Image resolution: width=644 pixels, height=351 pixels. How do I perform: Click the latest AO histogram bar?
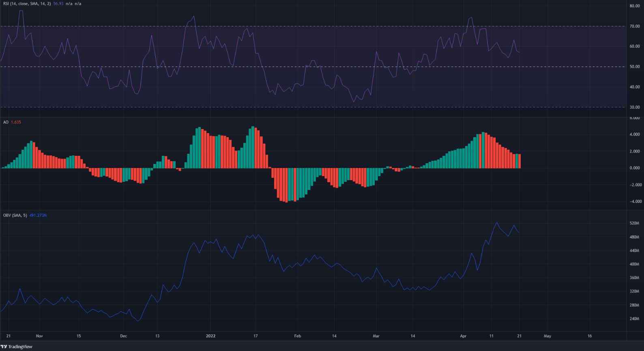tap(519, 161)
